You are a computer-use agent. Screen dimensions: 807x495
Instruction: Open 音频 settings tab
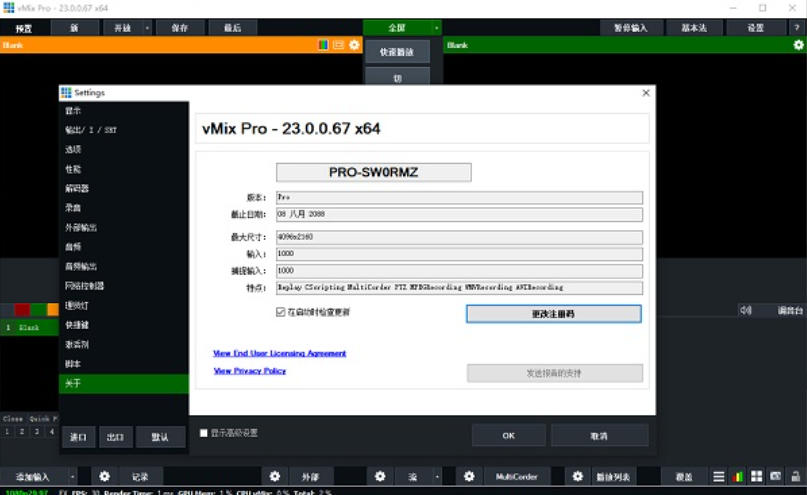[124, 247]
